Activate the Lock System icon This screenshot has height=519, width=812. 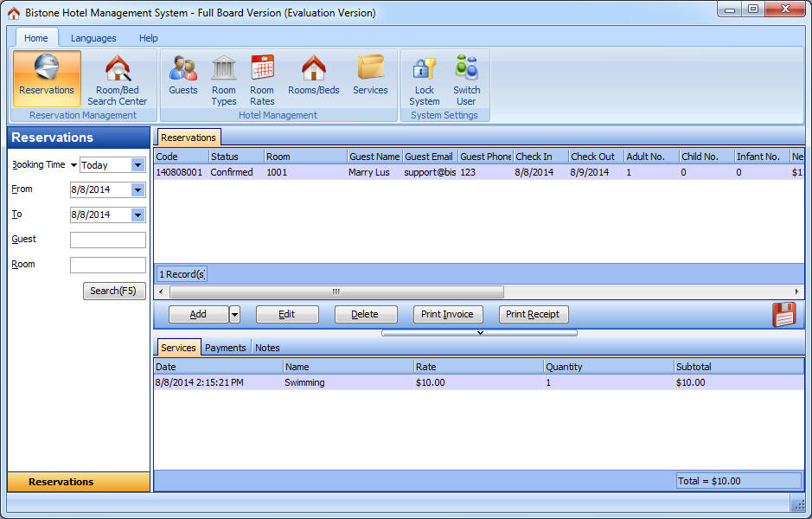424,78
